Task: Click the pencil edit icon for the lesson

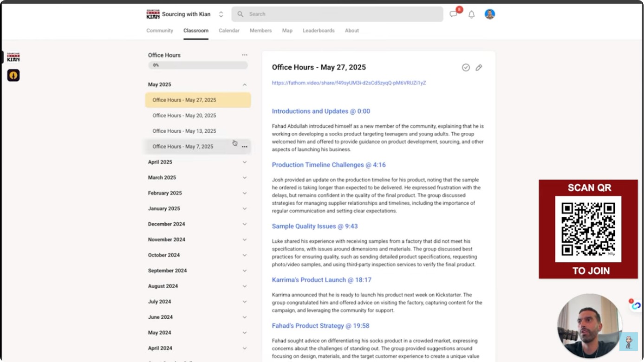Action: click(479, 67)
